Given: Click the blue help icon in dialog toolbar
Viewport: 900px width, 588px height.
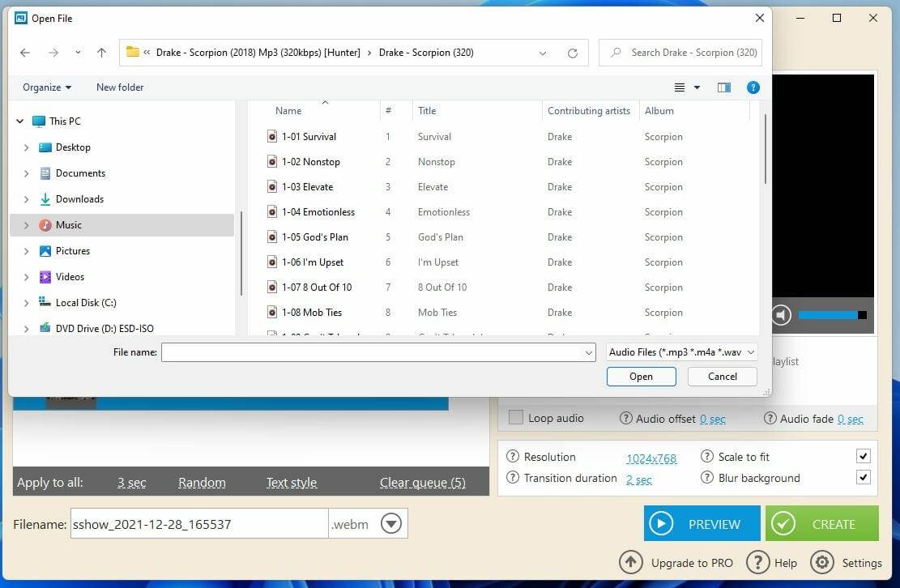Looking at the screenshot, I should point(753,87).
